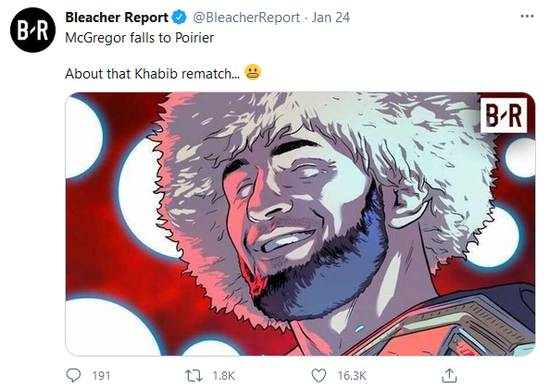Screen dimensions: 550x388
Task: Click the grimacing face emoji
Action: (253, 72)
